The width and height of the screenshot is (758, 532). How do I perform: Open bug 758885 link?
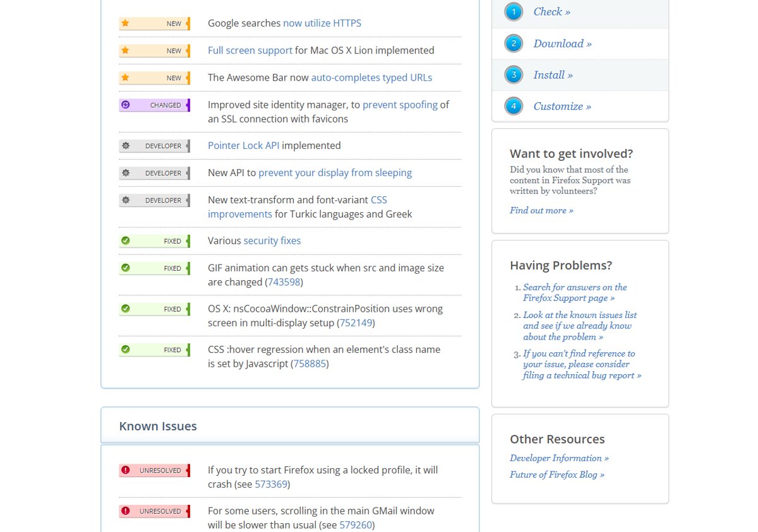pyautogui.click(x=310, y=364)
